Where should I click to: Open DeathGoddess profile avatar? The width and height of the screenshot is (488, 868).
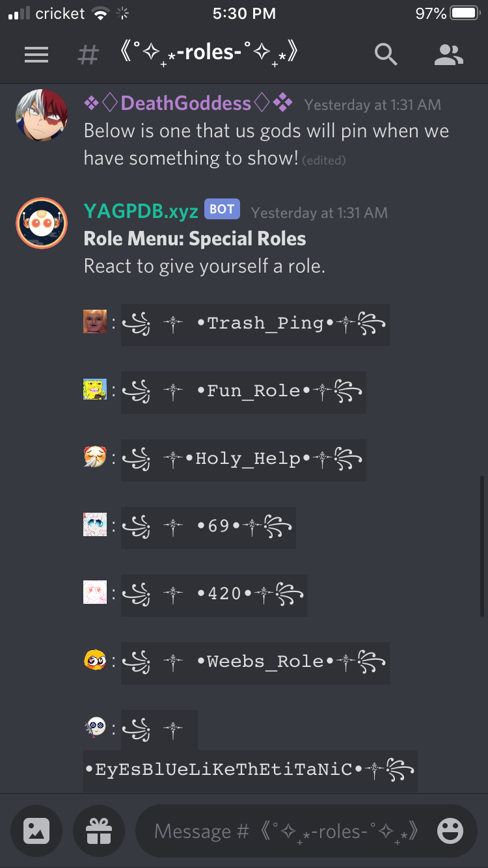pos(42,115)
